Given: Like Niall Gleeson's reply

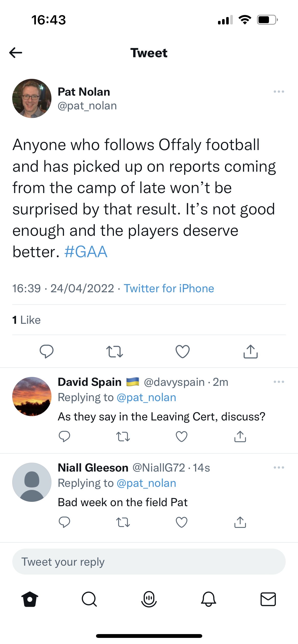Looking at the screenshot, I should (182, 522).
